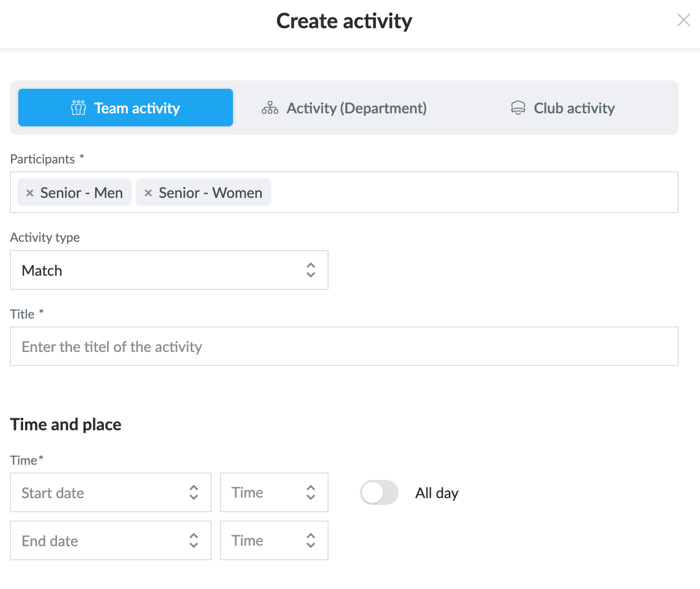This screenshot has height=589, width=700.
Task: Click the people icon on Team activity tab
Action: coord(77,108)
